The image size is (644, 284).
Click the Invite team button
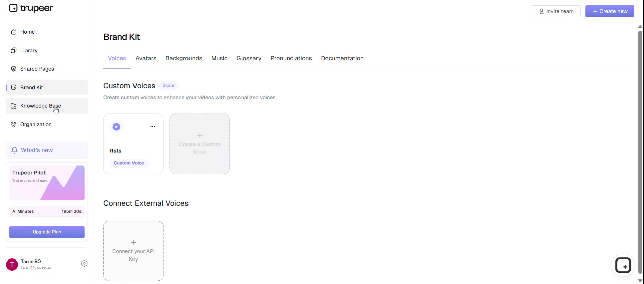(556, 11)
